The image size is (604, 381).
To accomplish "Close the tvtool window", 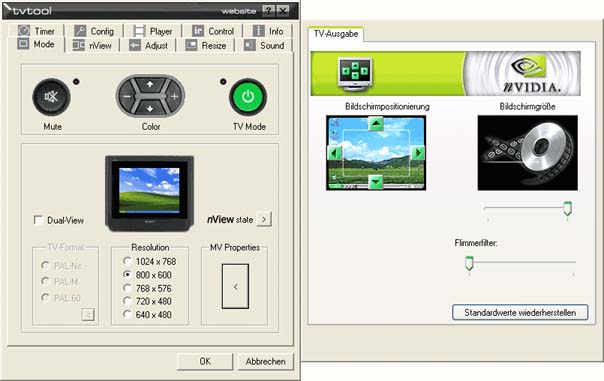I will pyautogui.click(x=283, y=10).
